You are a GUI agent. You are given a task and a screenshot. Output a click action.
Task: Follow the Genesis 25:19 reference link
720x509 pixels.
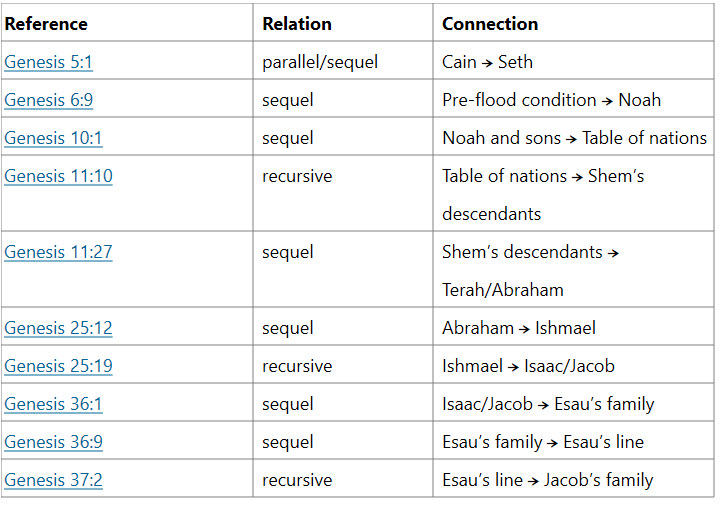click(x=58, y=366)
